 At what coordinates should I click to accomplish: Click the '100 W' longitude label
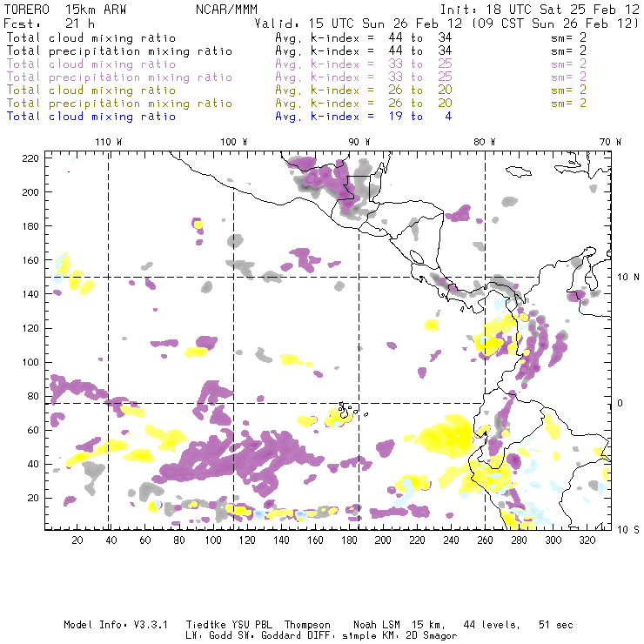pos(234,142)
